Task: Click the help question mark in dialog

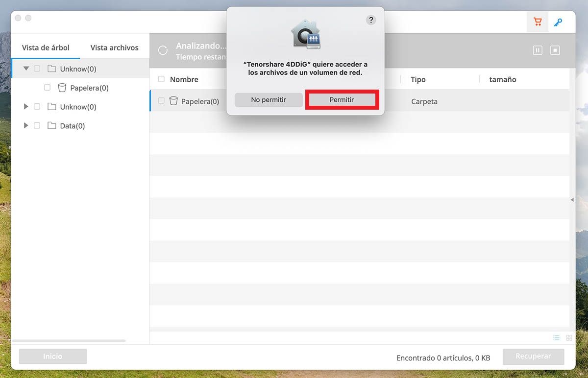Action: tap(371, 20)
